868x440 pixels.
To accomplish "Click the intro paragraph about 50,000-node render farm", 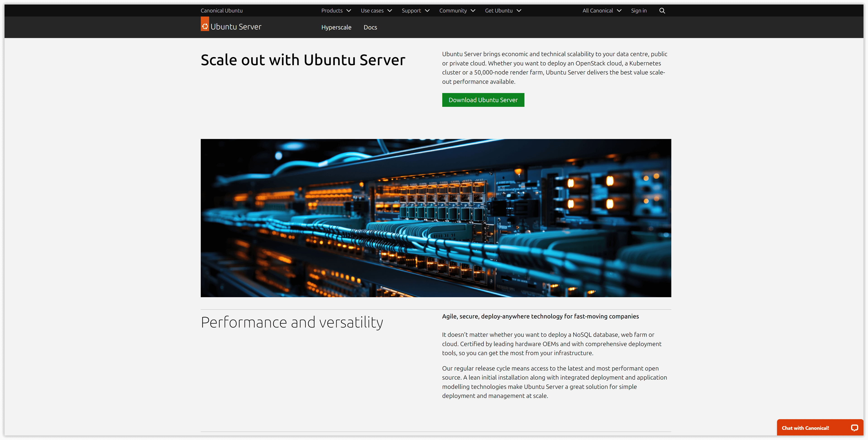I will point(554,68).
